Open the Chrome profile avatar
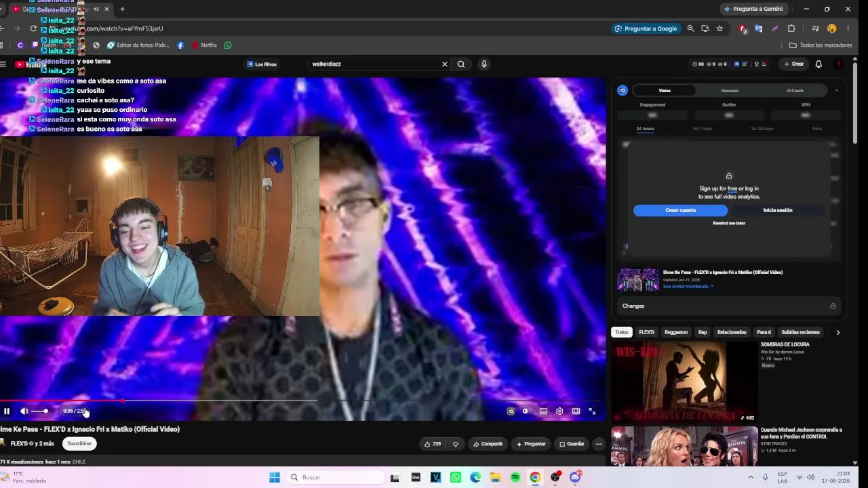Viewport: 868px width, 488px height. (832, 28)
